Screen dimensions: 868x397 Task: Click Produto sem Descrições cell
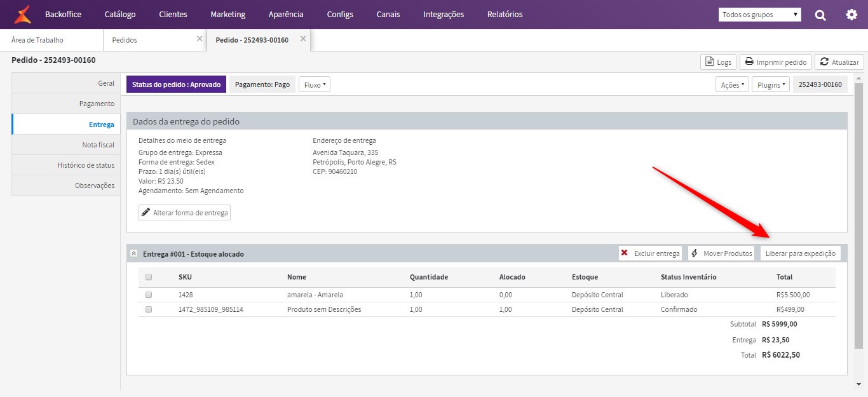(324, 309)
